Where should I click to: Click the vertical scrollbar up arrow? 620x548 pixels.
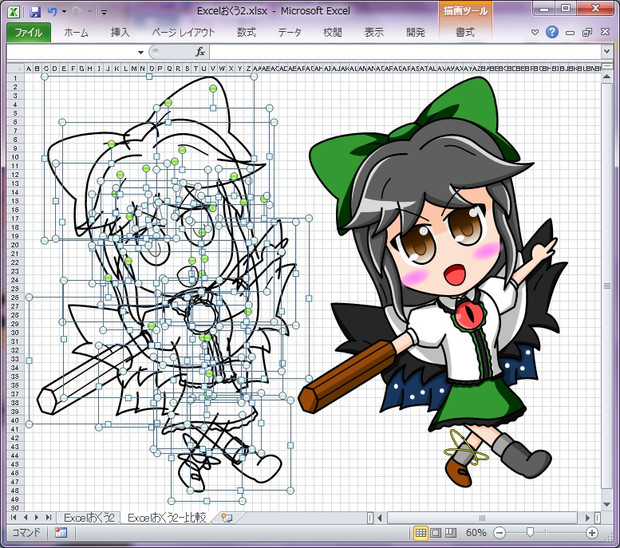607,77
